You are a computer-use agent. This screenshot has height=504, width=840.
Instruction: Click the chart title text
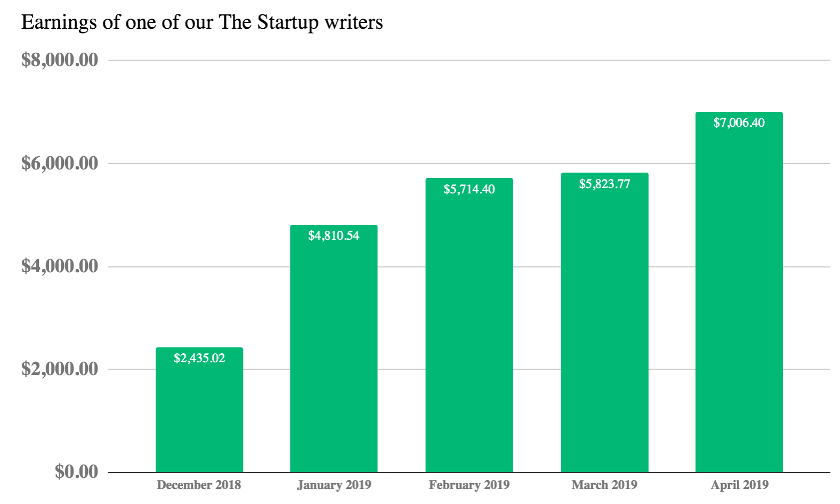click(x=202, y=22)
